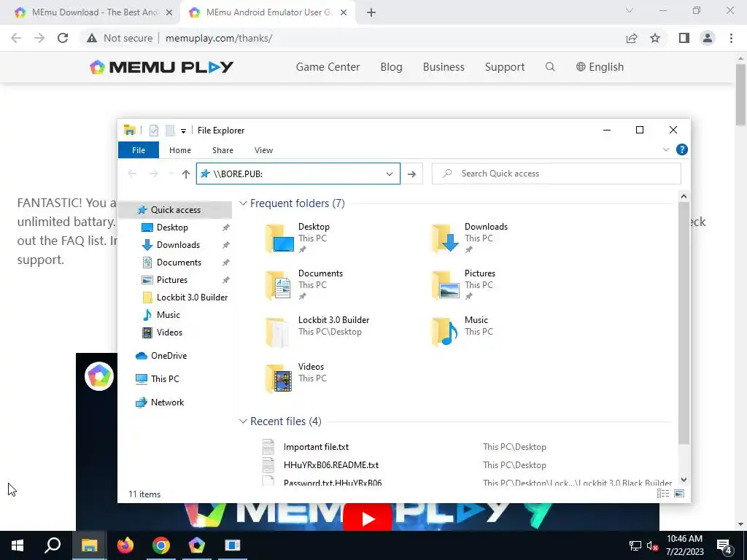Expand the ribbon with the chevron
The width and height of the screenshot is (747, 560).
coord(665,149)
